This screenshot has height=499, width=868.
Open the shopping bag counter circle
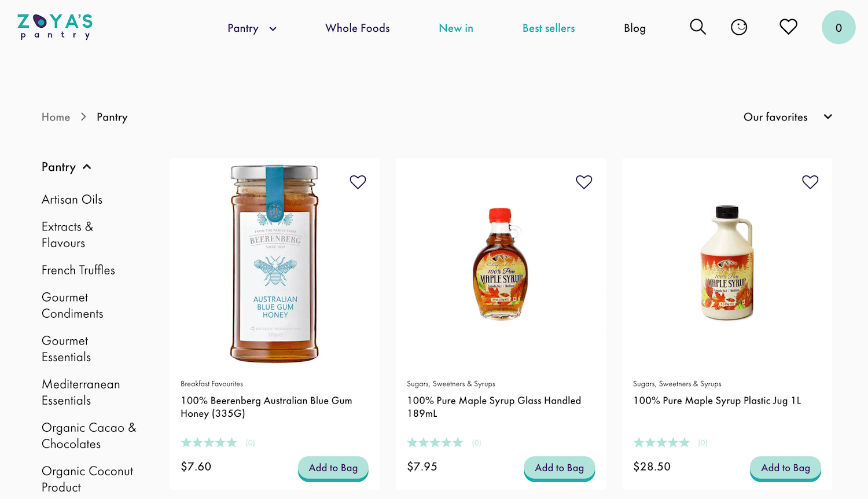point(838,27)
